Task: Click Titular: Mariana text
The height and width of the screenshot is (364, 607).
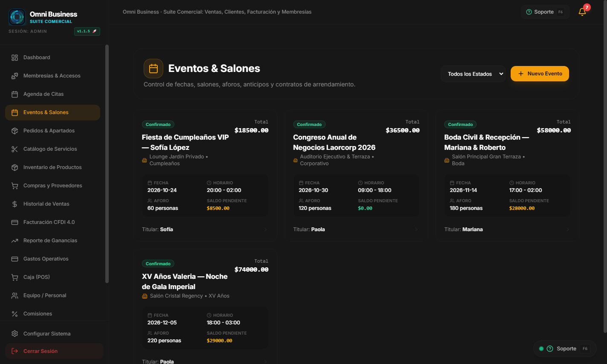Action: 463,229
